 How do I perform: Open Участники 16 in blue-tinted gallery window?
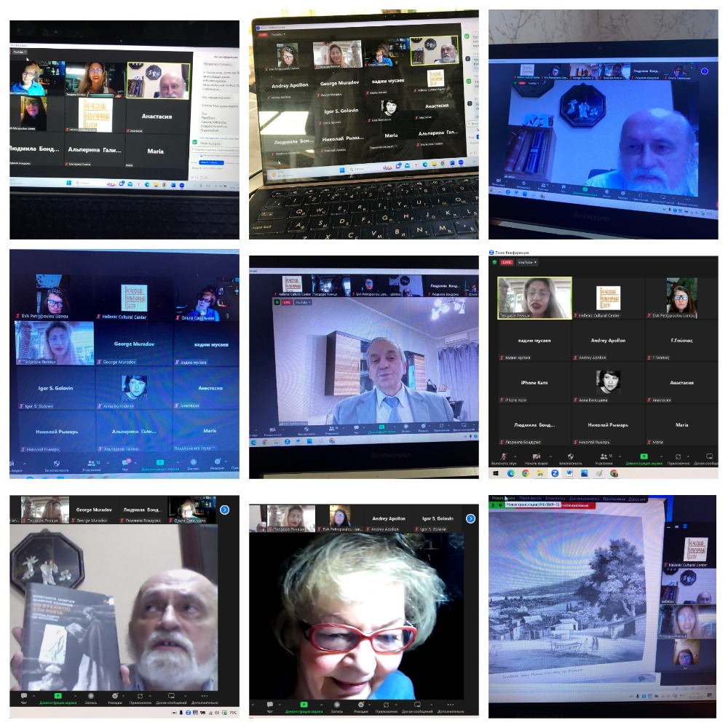pos(92,465)
